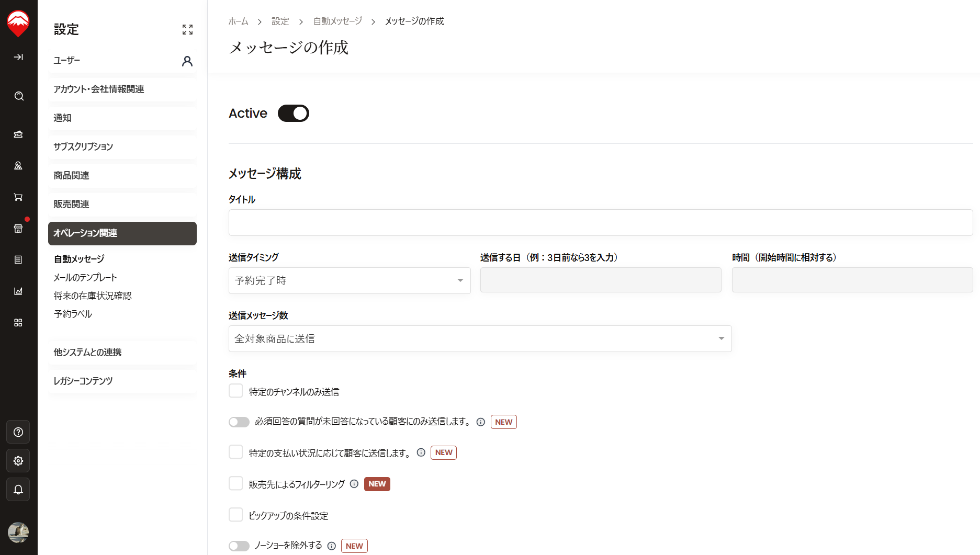Select the オペレーション関連 menu item

(x=122, y=233)
